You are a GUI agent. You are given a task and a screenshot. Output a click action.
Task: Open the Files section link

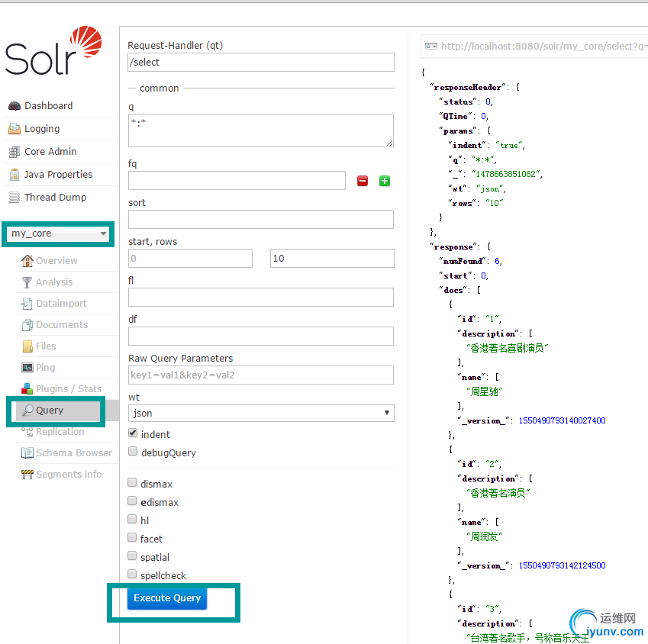[x=46, y=346]
